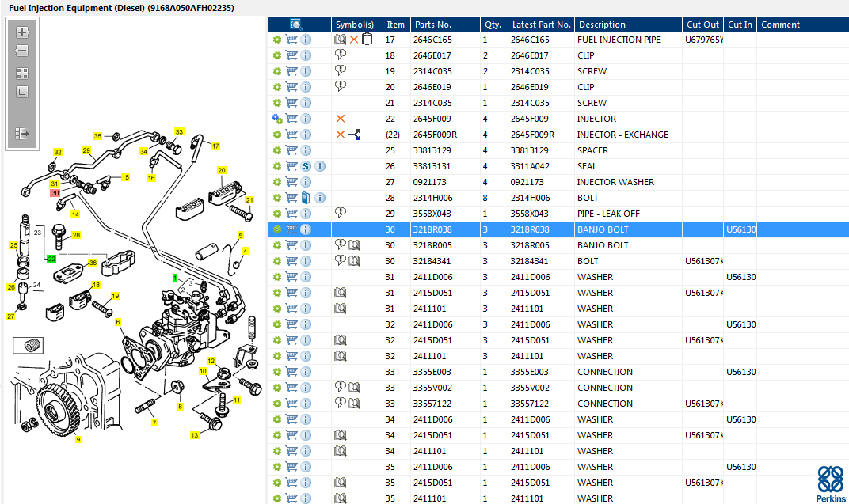Add CONNECTION 3355E003 to cart

pos(291,372)
